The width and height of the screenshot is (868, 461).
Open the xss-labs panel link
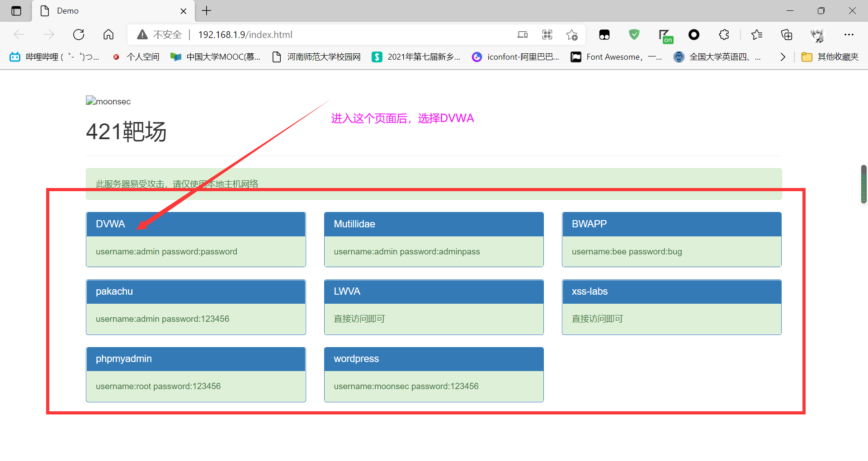pos(590,292)
